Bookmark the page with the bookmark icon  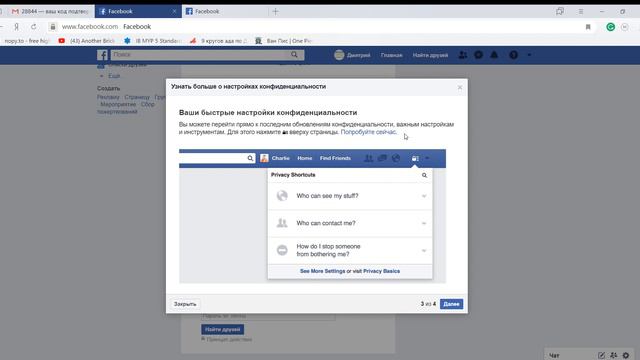click(588, 27)
